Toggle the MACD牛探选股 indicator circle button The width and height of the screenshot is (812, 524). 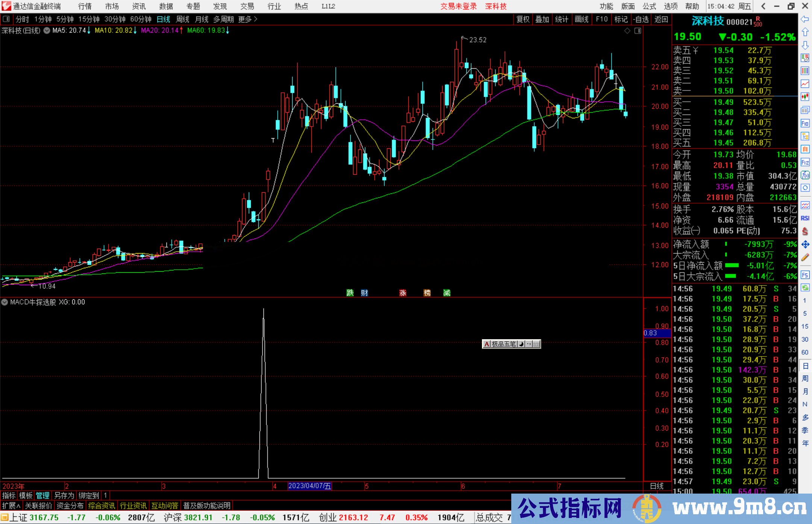click(5, 302)
